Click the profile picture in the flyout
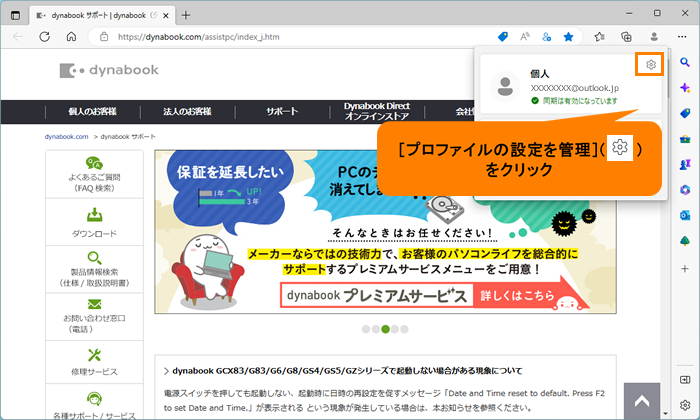Screen dimensions: 700x420 [x=505, y=86]
